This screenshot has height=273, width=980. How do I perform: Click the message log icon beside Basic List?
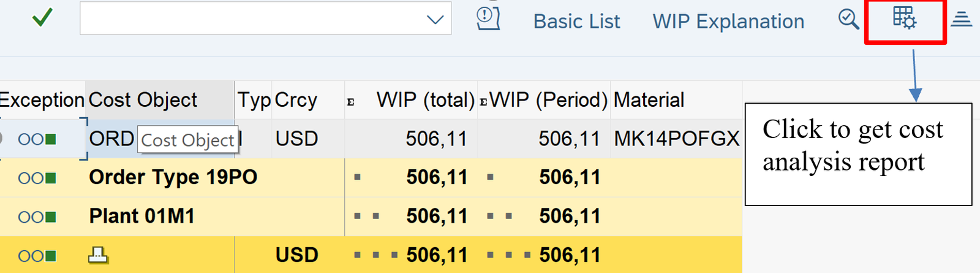(488, 18)
